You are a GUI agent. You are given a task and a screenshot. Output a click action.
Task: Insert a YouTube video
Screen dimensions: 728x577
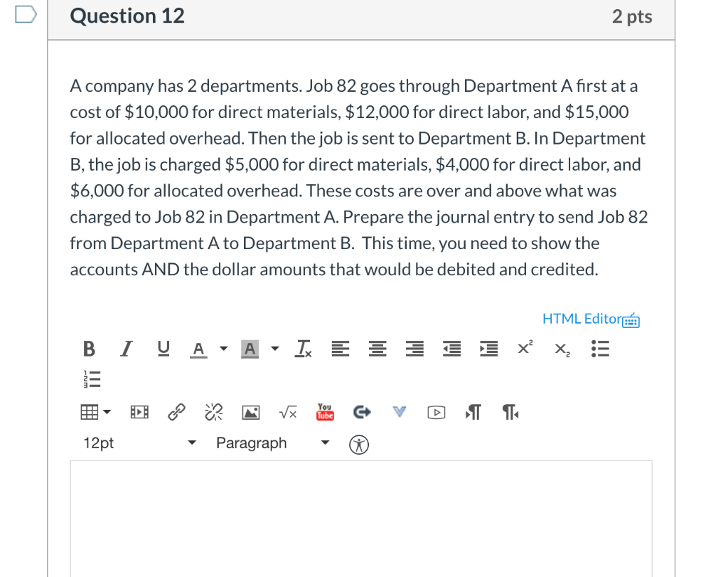325,412
